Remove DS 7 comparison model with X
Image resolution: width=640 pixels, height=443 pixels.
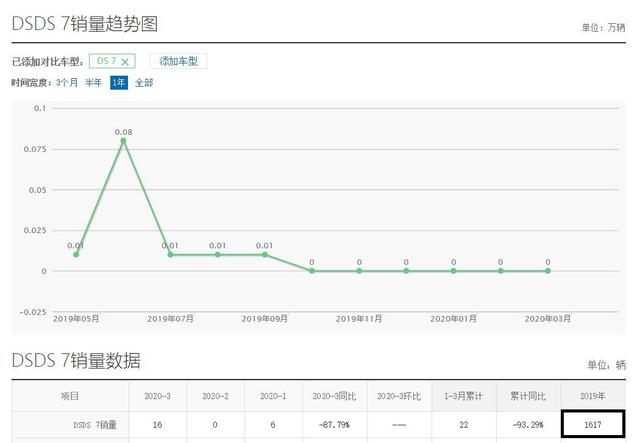(x=125, y=62)
